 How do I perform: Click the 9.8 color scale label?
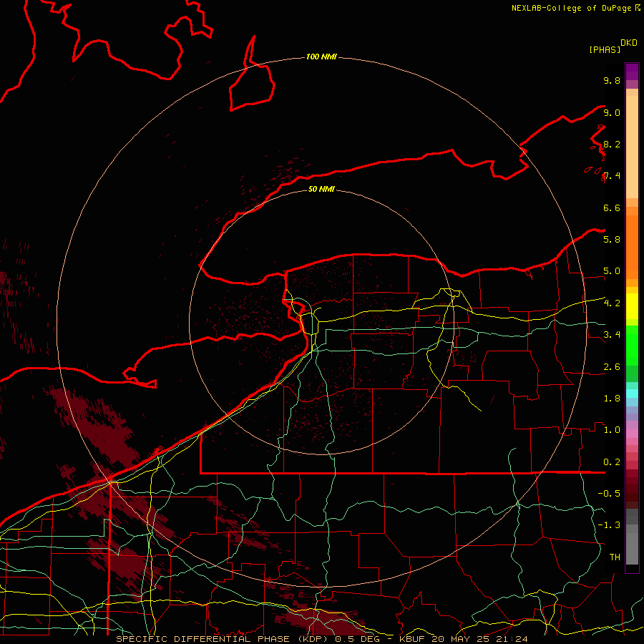(612, 80)
